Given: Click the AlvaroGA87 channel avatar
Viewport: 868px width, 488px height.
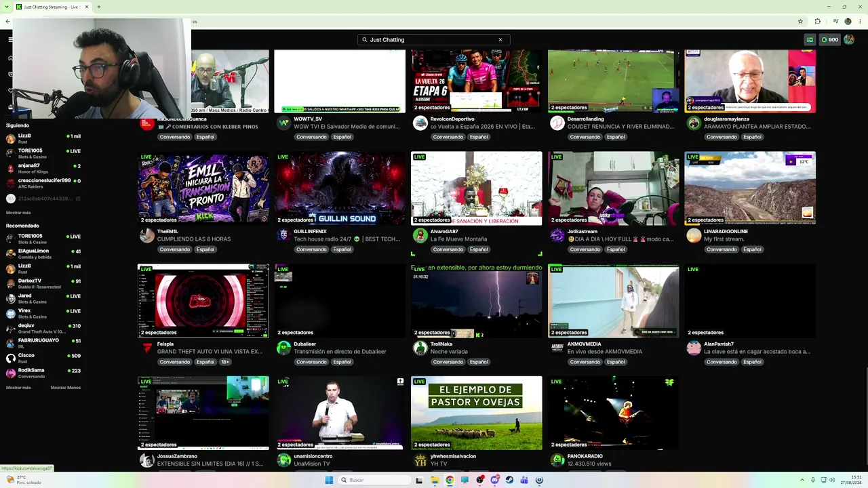Looking at the screenshot, I should 420,235.
